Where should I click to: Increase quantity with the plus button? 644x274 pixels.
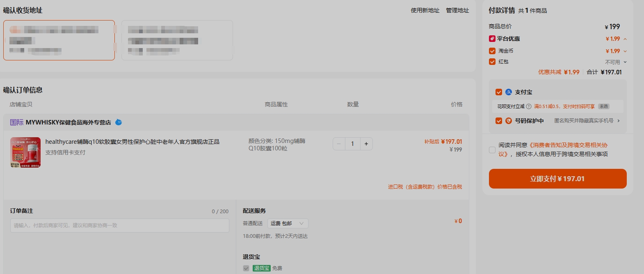(x=366, y=144)
